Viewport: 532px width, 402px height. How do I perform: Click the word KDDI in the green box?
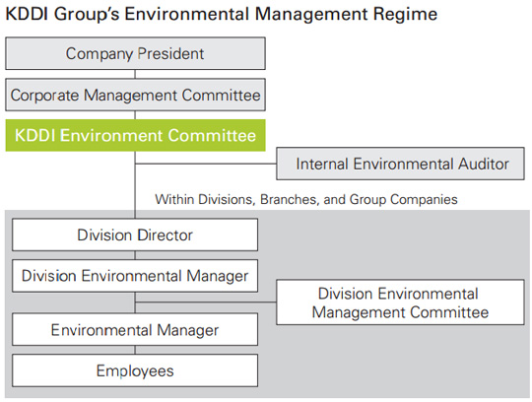(34, 135)
